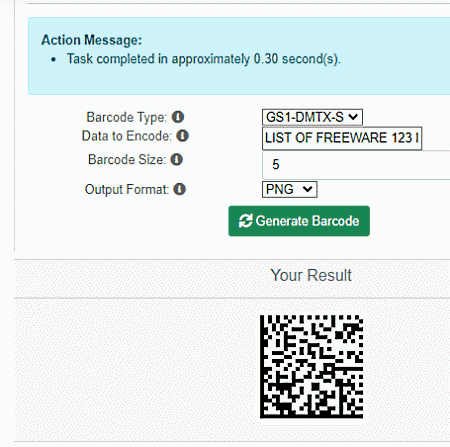Click the Your Result heading
The height and width of the screenshot is (447, 450).
tap(311, 275)
